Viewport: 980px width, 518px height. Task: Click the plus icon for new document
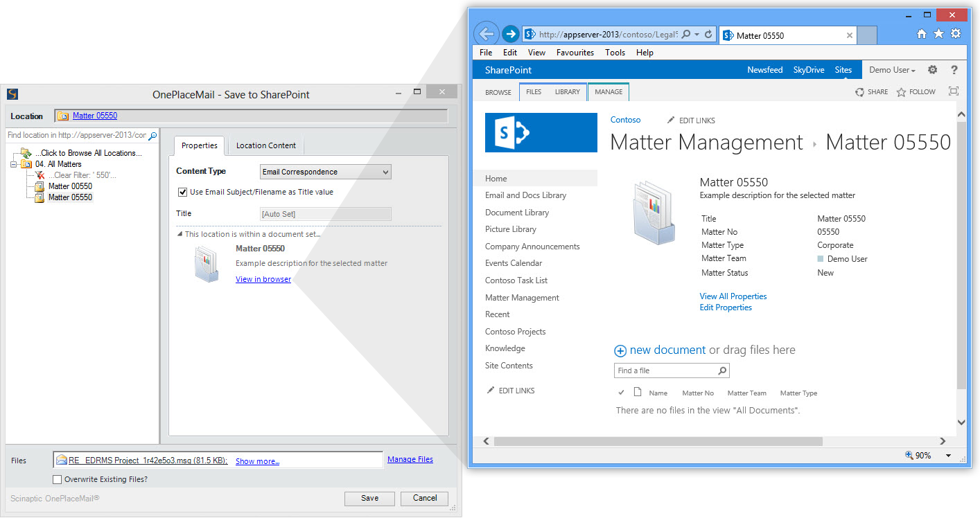tap(620, 351)
